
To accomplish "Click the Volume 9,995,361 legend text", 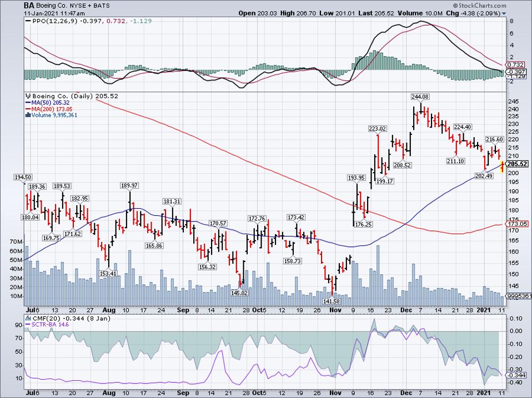I will pos(54,115).
